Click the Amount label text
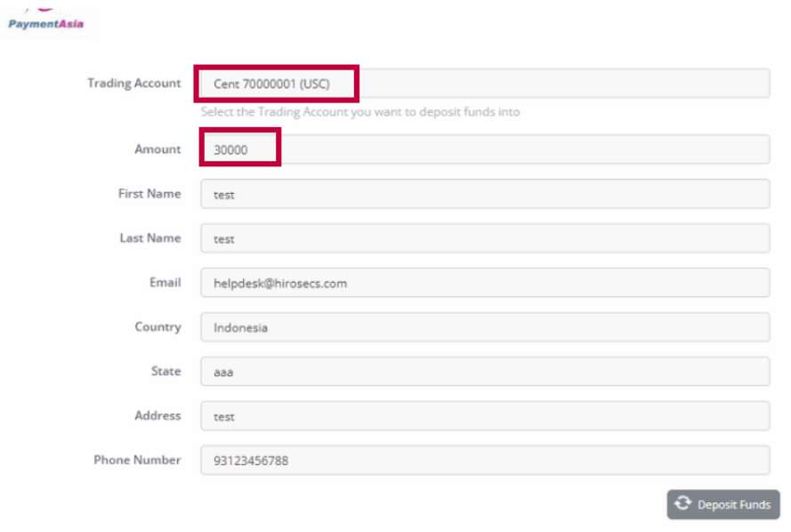Viewport: 791px width, 532px height. (157, 149)
